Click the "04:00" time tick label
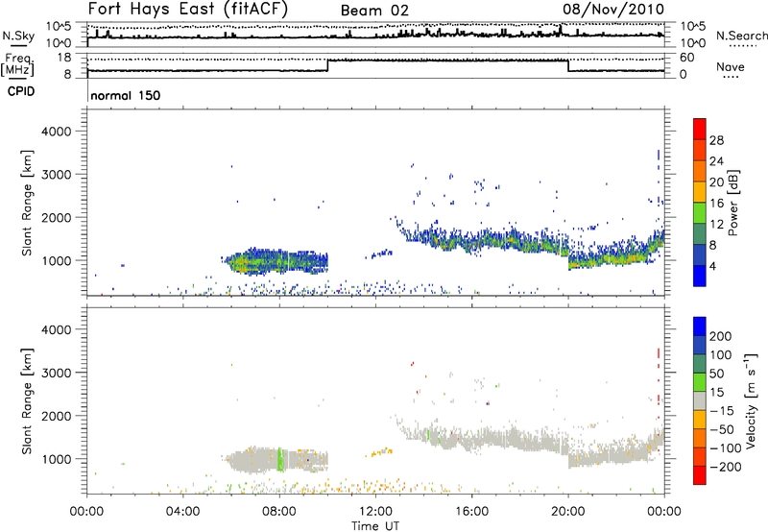Viewport: 768px width, 532px height. [183, 512]
